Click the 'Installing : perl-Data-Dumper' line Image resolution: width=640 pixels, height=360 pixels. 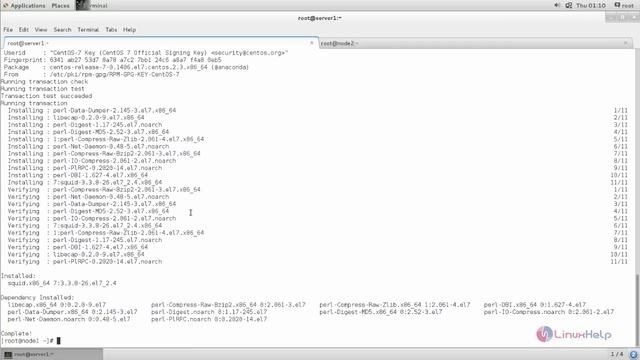tap(92, 111)
